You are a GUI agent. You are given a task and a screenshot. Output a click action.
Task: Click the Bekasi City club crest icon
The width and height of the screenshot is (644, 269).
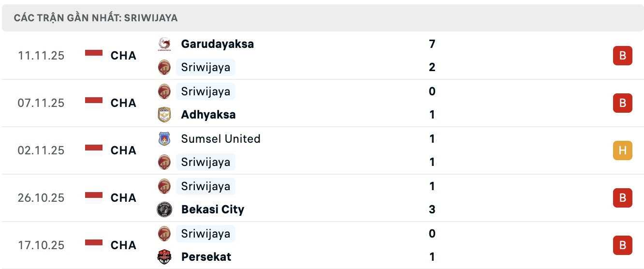point(164,209)
